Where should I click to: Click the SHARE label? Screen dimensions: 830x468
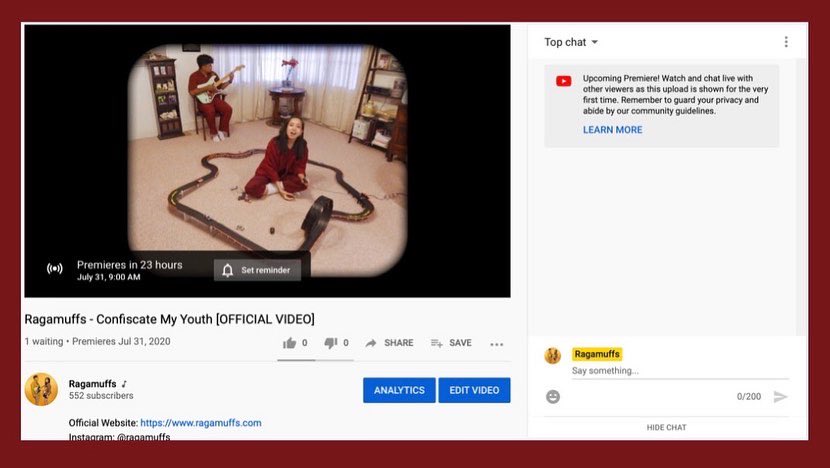399,343
